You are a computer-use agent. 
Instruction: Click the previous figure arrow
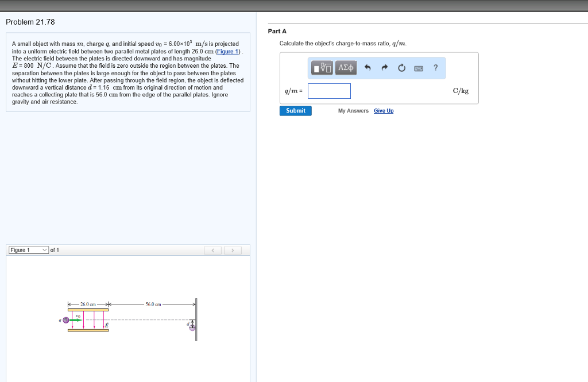click(x=213, y=249)
